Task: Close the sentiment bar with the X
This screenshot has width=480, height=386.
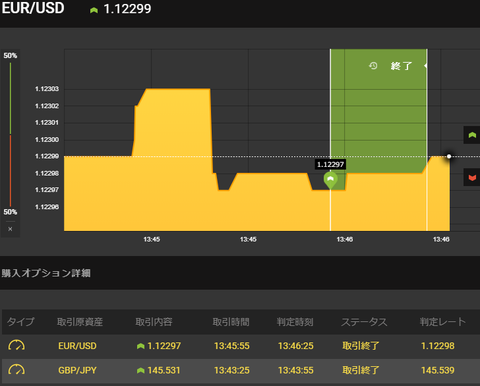Action: click(10, 229)
